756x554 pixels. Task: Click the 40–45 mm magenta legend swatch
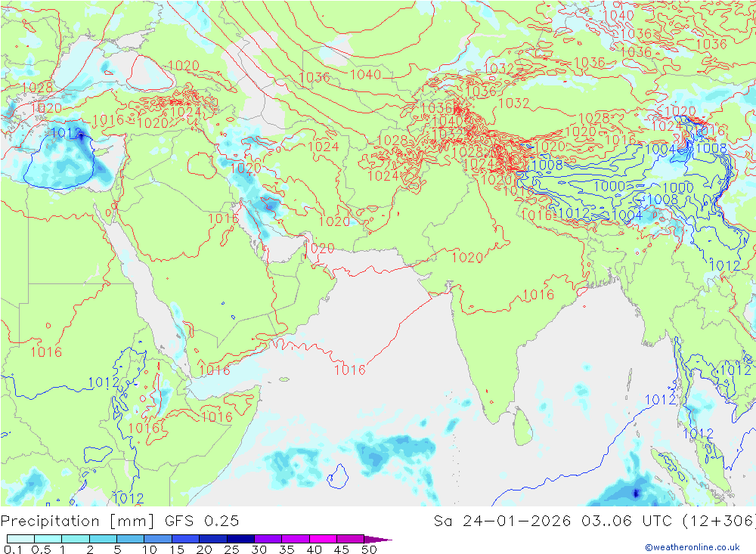click(323, 539)
